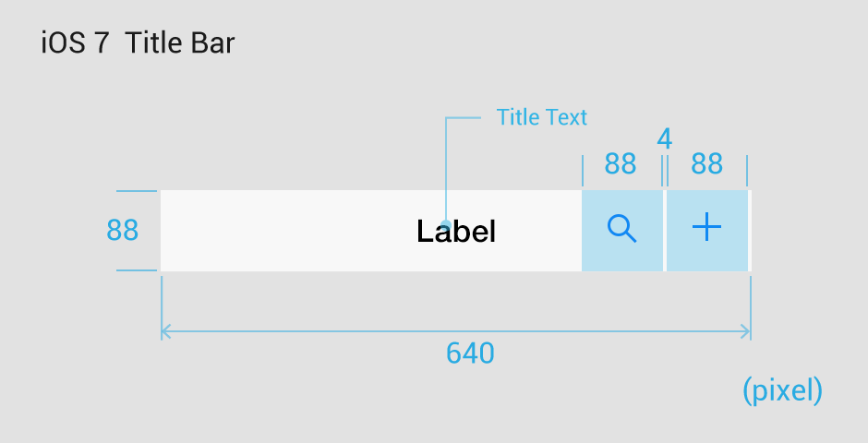Click the left arrowhead of the width dimension line
Screen dimensions: 868x443
[165, 332]
